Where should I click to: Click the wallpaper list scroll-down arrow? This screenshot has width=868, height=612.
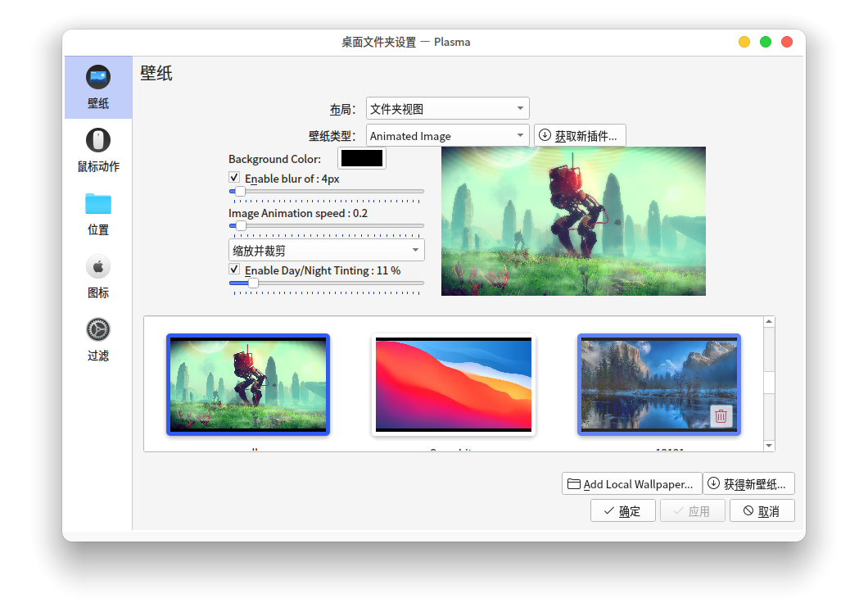(769, 446)
